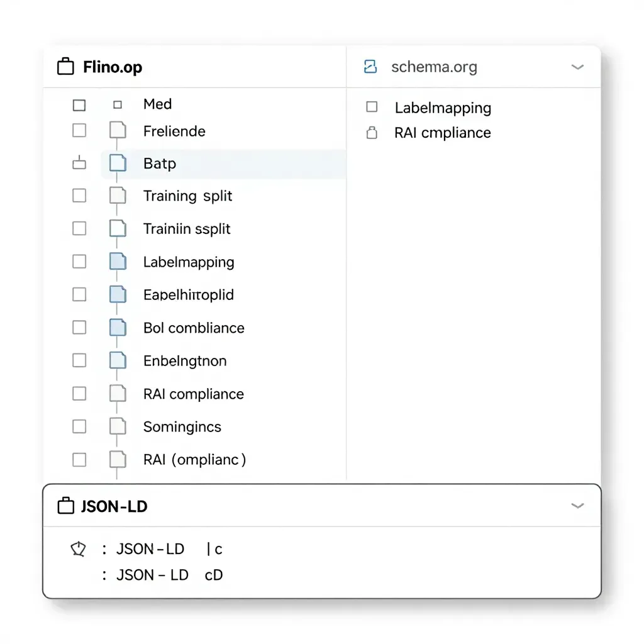
Task: Click the briefcase icon beside JSON-LD header
Action: tap(65, 506)
